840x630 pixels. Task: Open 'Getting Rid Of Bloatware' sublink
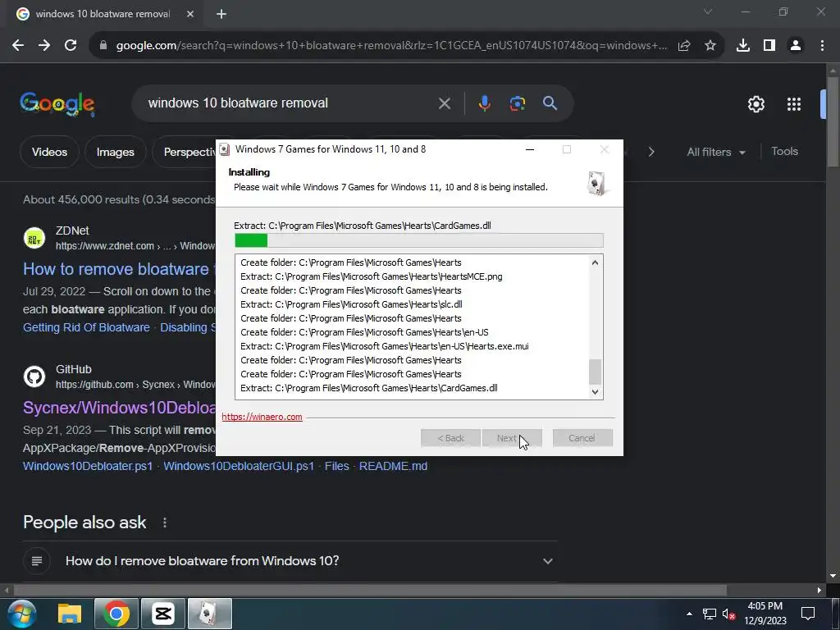click(x=86, y=327)
